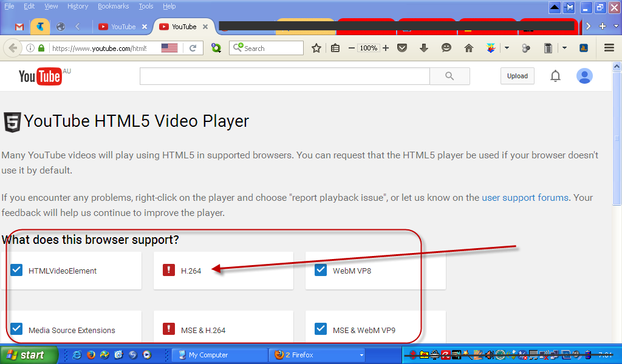Open the Windows start button
This screenshot has width=622, height=364.
(28, 354)
